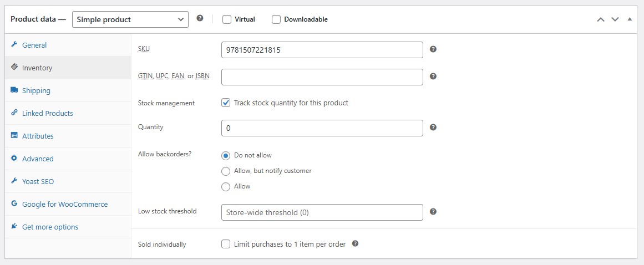Click help icon beside GTIN, UPC, EAN field
Screen dimensions: 644x265
click(x=433, y=77)
